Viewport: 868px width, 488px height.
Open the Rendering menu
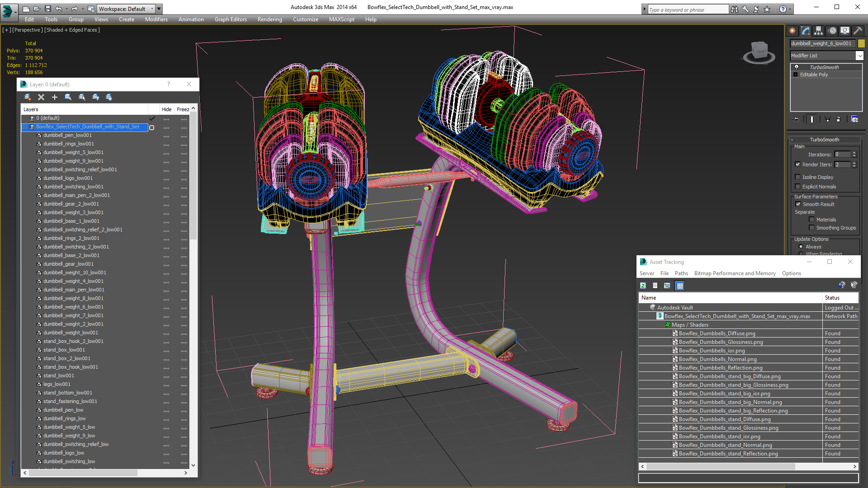click(269, 19)
